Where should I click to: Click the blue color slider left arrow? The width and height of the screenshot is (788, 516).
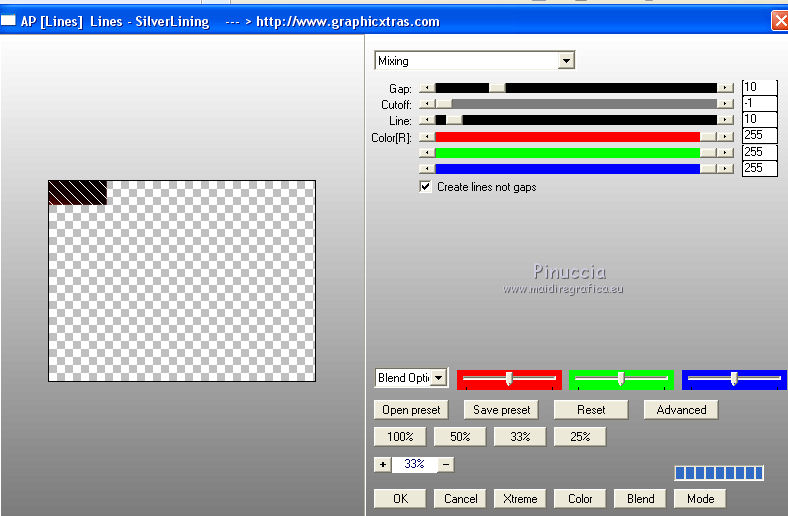427,169
